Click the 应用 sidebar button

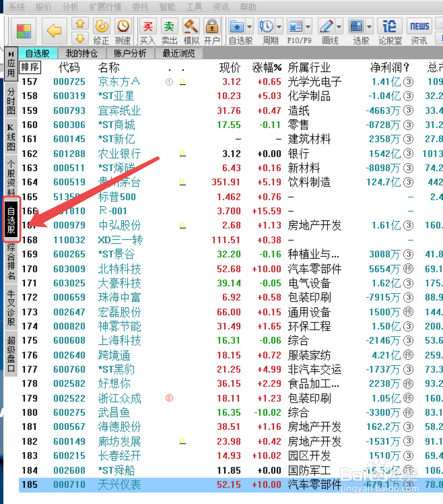(x=11, y=64)
